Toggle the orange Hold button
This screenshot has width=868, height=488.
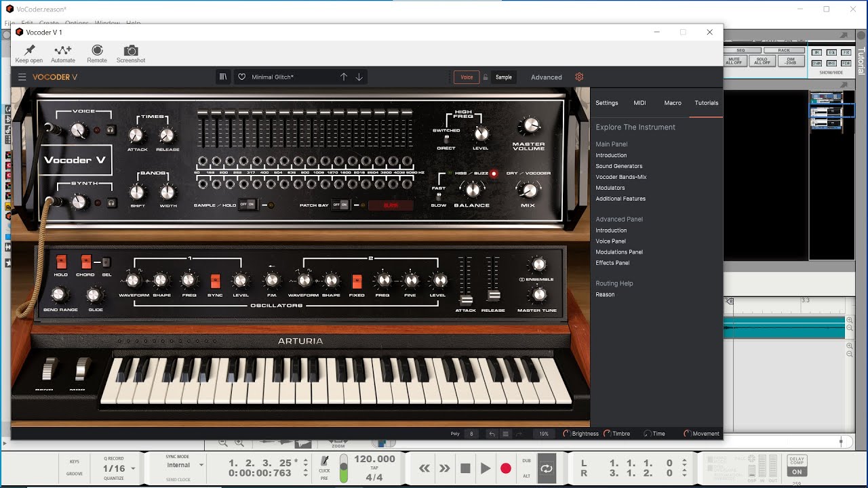coord(61,262)
